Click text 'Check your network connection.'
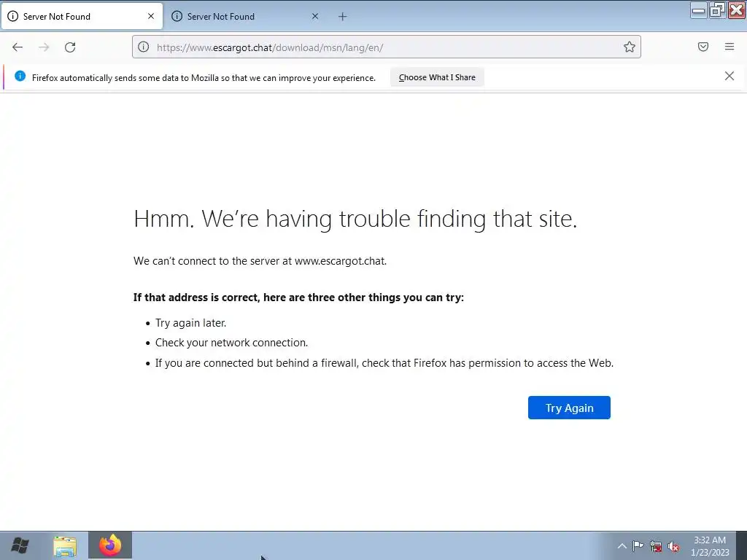The height and width of the screenshot is (560, 747). [231, 343]
